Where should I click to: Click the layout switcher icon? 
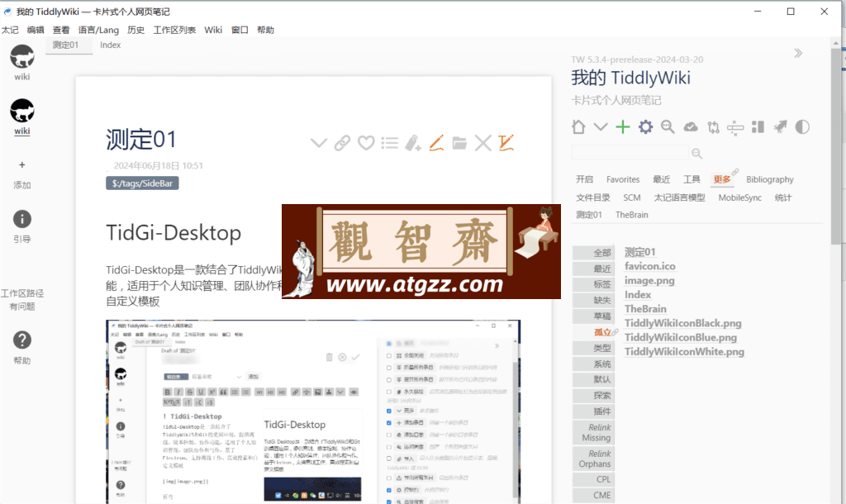point(758,126)
